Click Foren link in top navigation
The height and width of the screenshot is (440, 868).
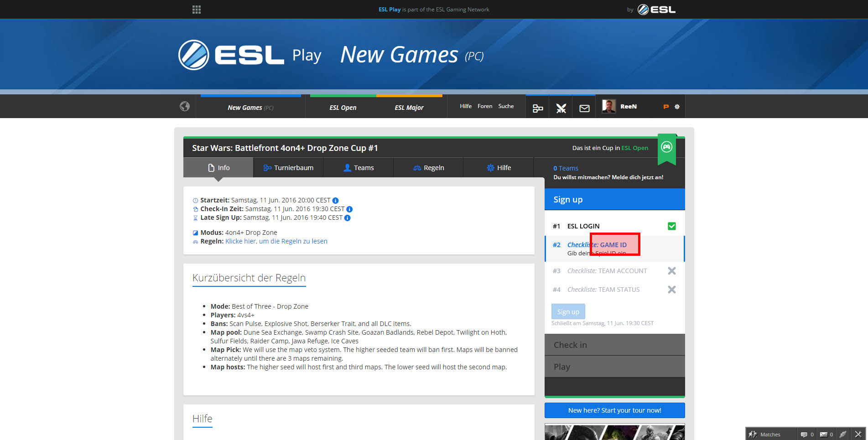tap(485, 106)
